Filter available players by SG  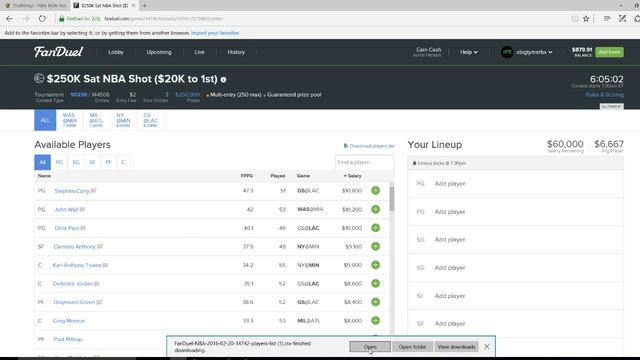[76, 162]
